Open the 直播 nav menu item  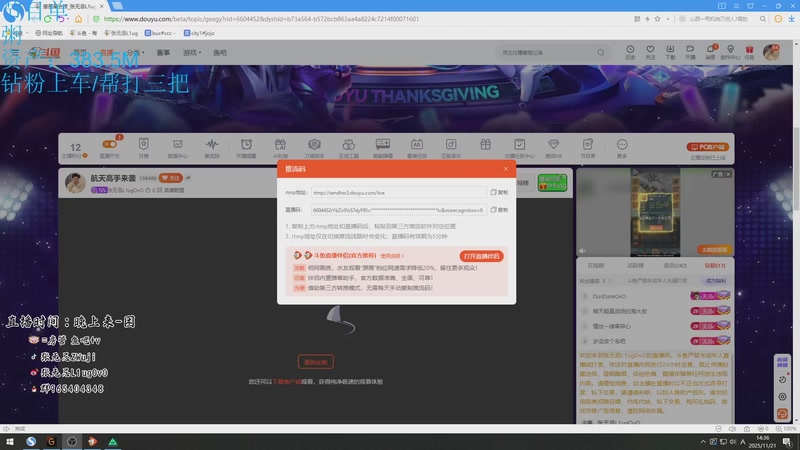106,53
